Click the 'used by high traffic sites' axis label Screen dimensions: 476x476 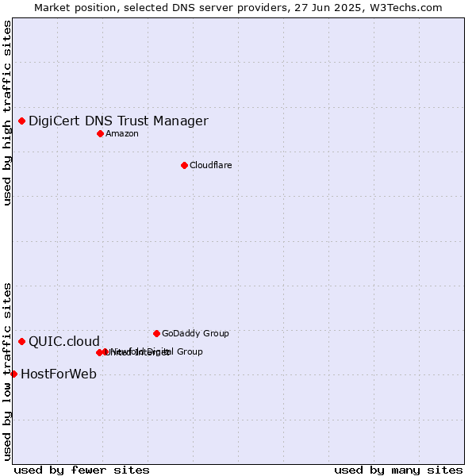(6, 113)
